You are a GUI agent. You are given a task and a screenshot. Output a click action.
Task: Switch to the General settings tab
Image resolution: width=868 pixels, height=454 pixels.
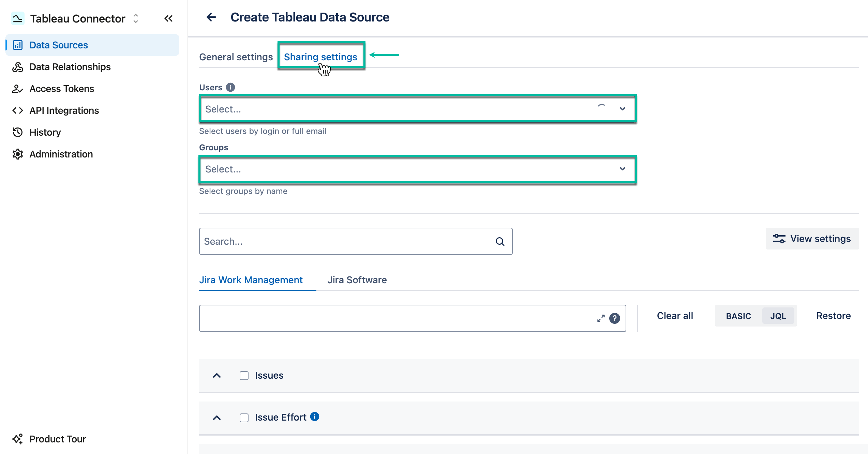tap(236, 57)
